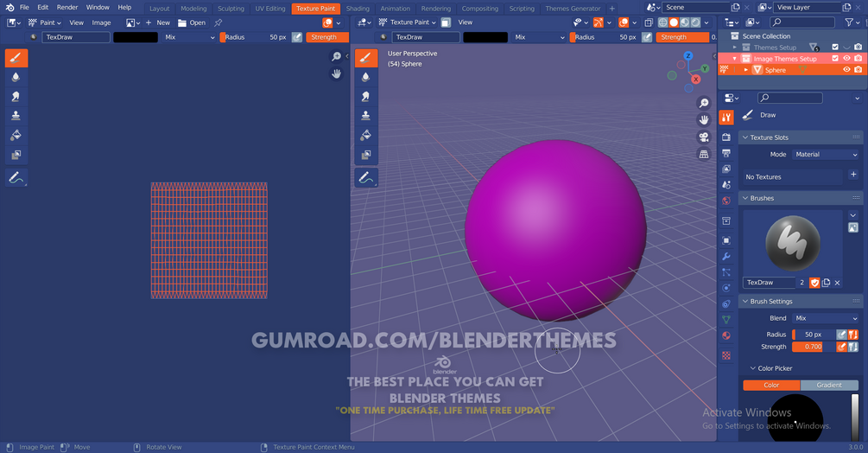
Task: Select the Mask tool in image editor
Action: [16, 155]
